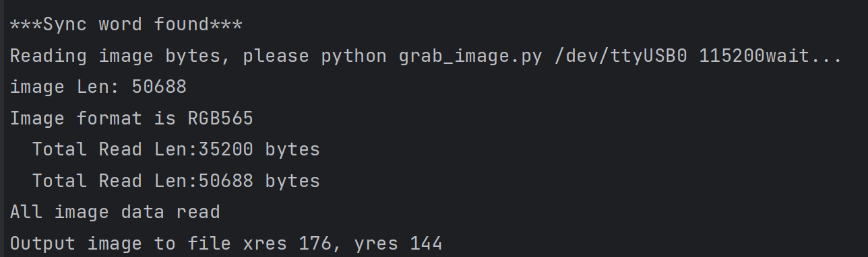Click the "RGB565" format text
This screenshot has height=257, width=868.
pos(220,118)
